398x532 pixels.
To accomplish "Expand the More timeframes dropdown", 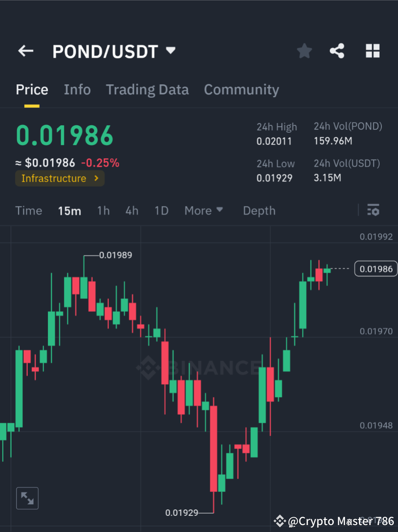I will click(x=203, y=210).
